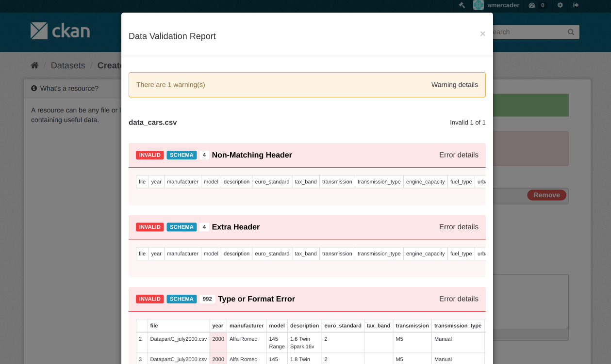
Task: Click SCHEMA badge on Extra Header
Action: [182, 227]
